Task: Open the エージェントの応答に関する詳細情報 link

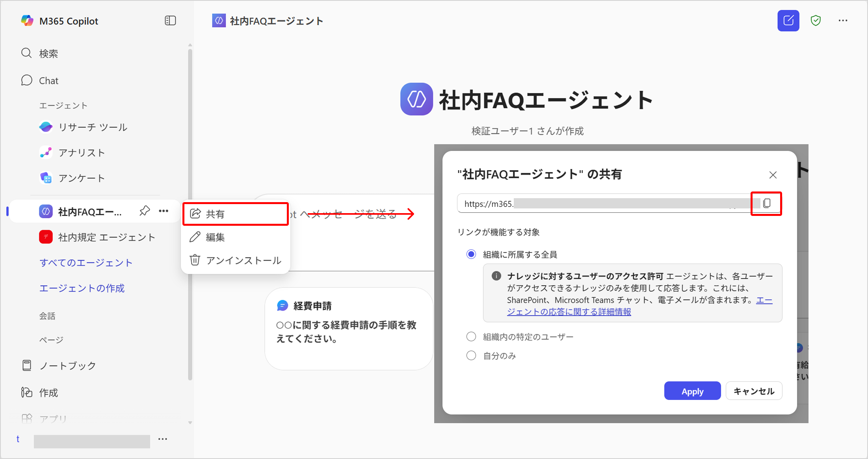Action: point(569,312)
